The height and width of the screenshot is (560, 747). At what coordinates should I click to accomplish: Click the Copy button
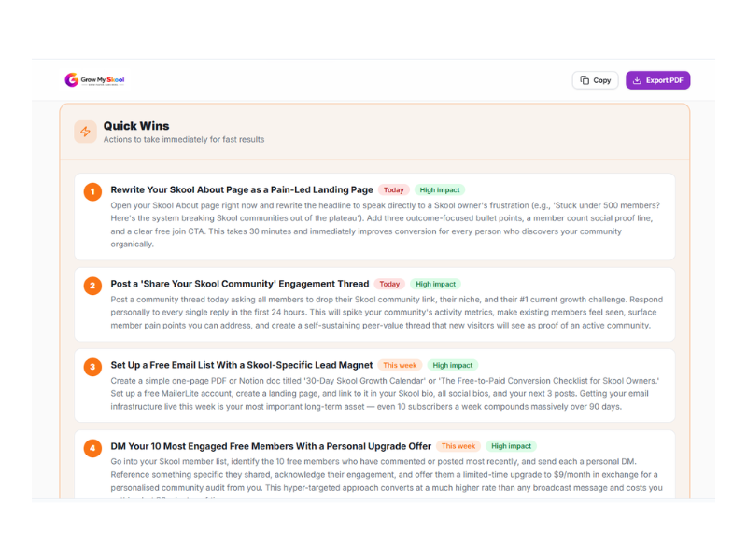[595, 80]
